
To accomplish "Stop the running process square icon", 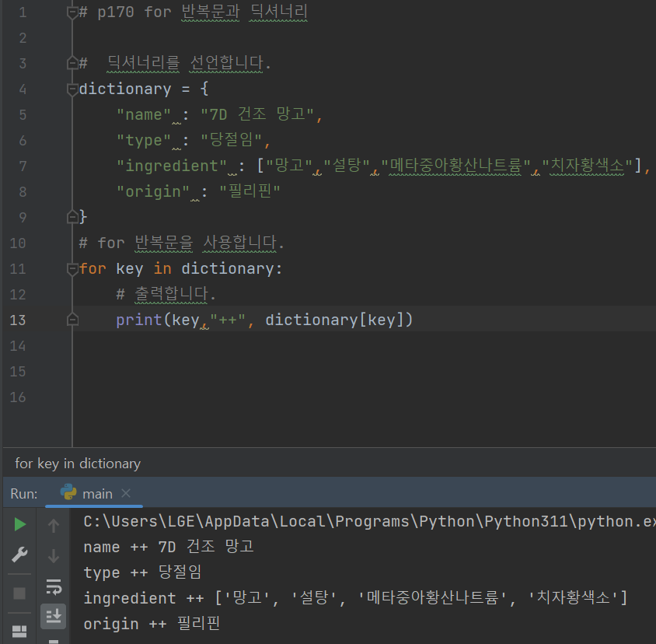I will pos(19,593).
